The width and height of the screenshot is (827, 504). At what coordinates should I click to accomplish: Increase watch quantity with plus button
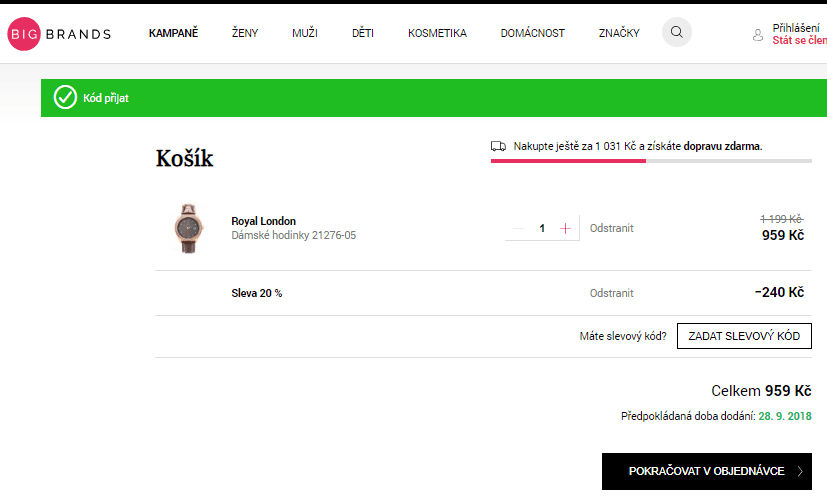pyautogui.click(x=566, y=228)
